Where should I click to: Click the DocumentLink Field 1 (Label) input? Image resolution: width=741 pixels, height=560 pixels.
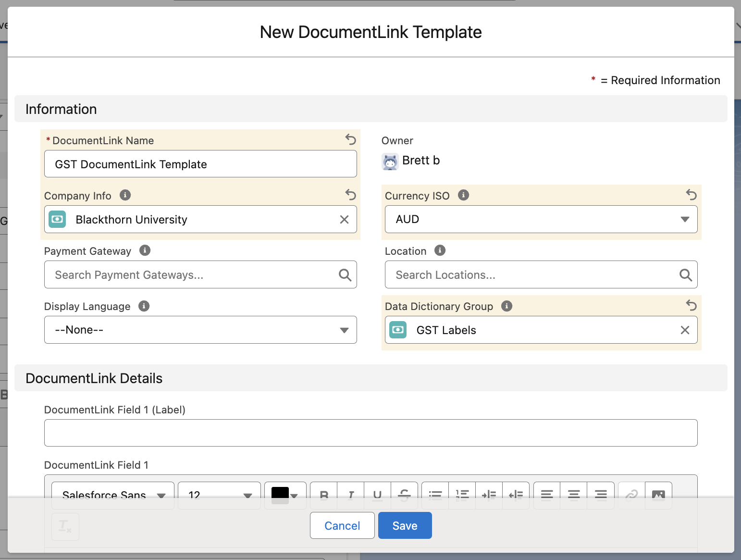(x=370, y=433)
